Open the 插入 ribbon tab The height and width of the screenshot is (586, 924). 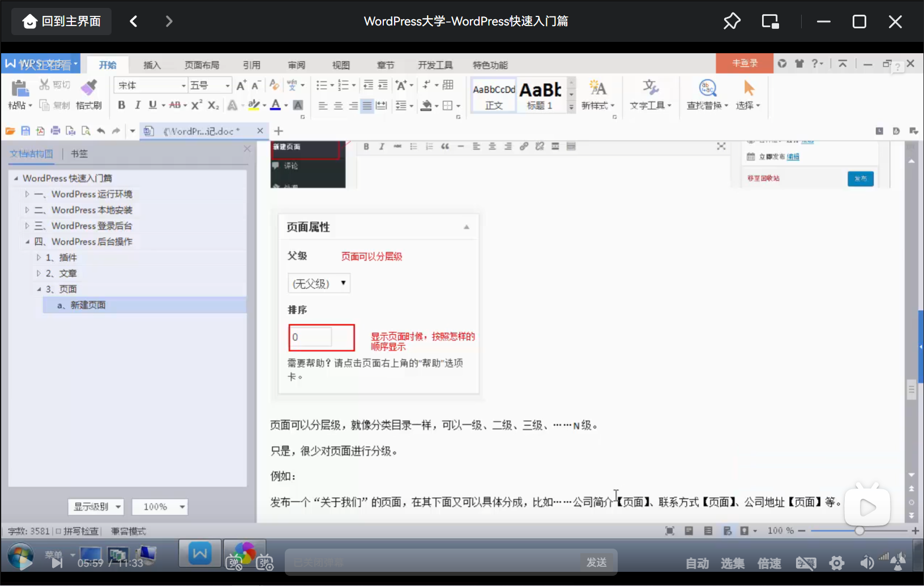(x=152, y=65)
